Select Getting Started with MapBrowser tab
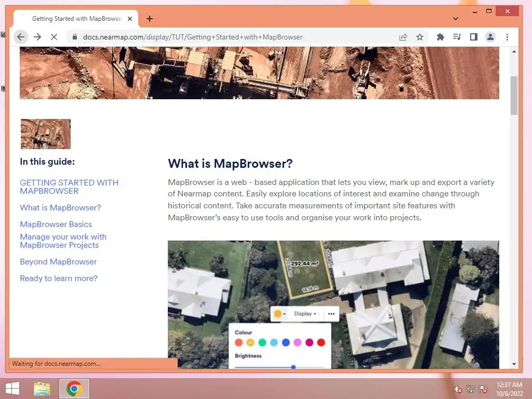The width and height of the screenshot is (532, 399). [x=76, y=19]
